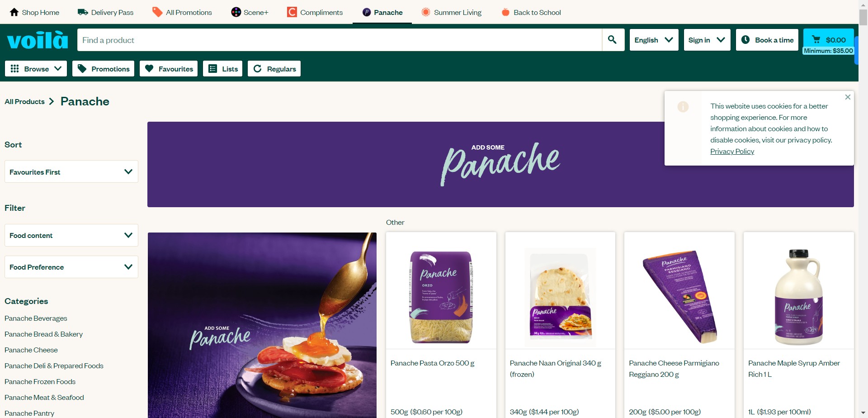Open the English language selector

coord(654,40)
